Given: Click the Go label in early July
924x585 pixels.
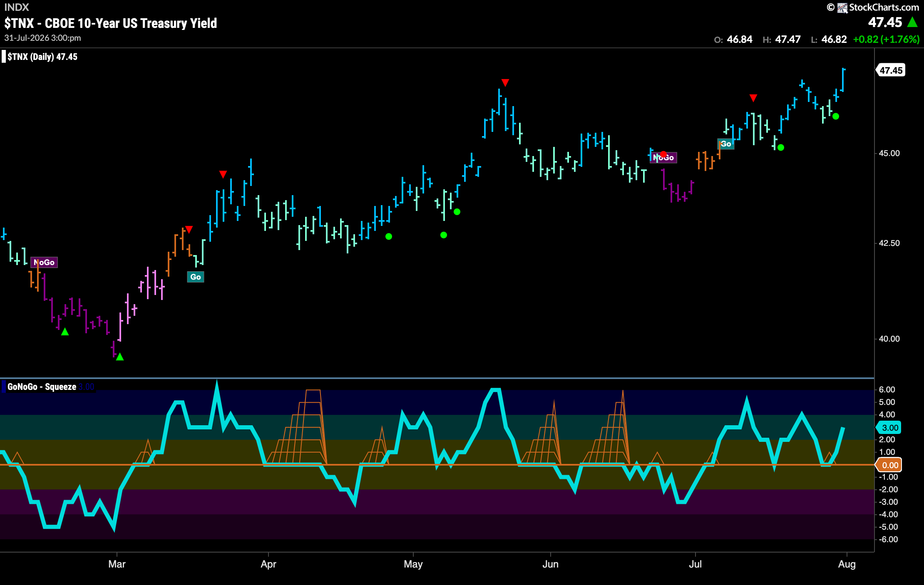Looking at the screenshot, I should tap(726, 144).
